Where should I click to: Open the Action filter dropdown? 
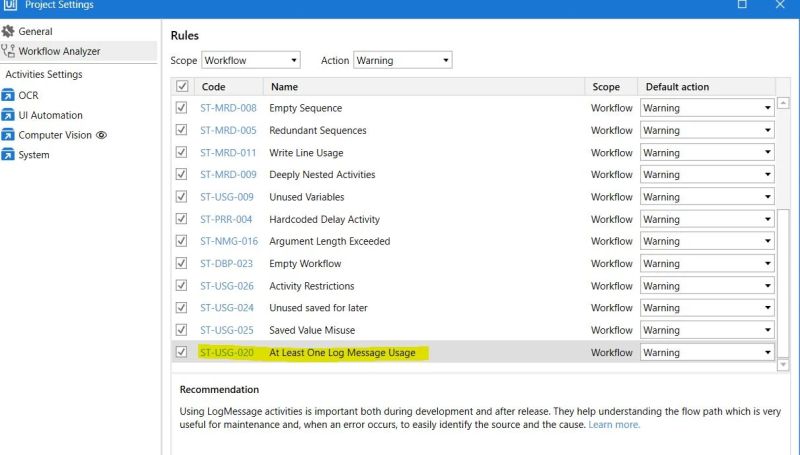(x=402, y=60)
